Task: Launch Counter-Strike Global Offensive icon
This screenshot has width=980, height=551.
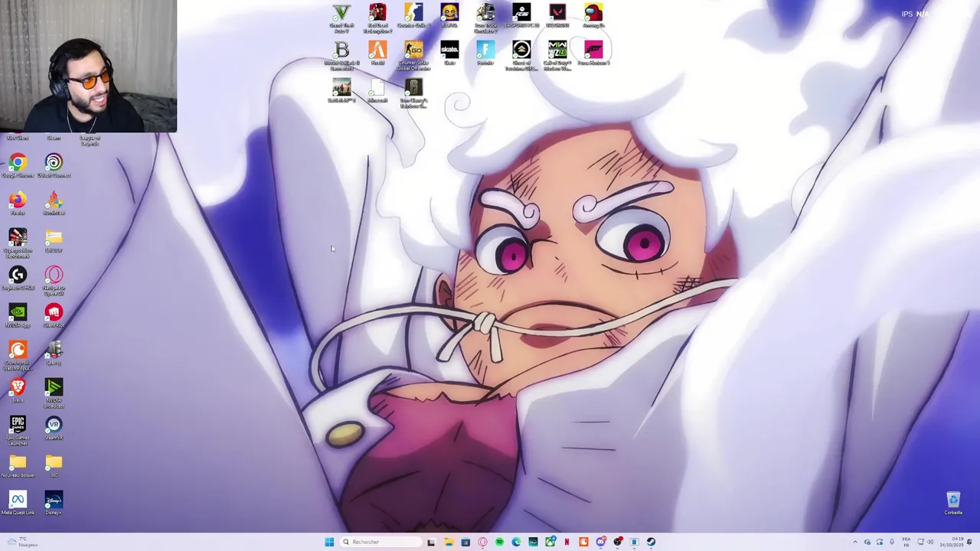Action: [413, 55]
